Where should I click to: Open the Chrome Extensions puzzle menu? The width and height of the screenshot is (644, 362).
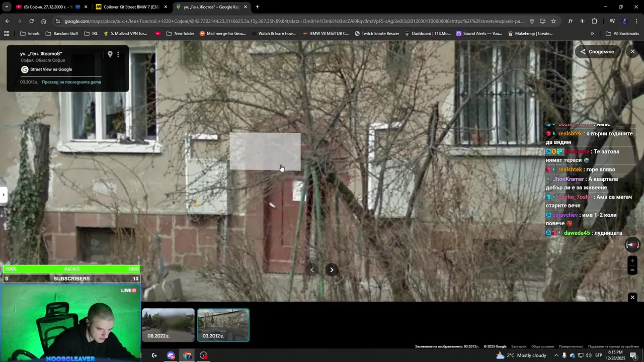pyautogui.click(x=594, y=21)
